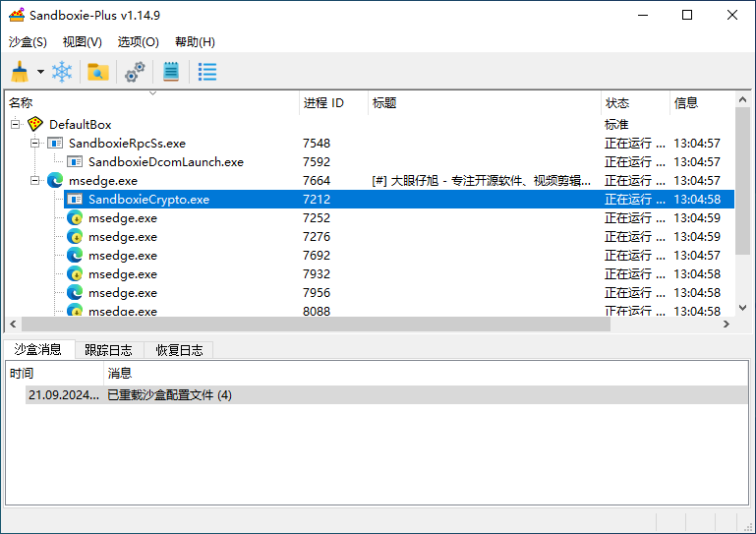Open the 视图(V) menu

(x=82, y=42)
